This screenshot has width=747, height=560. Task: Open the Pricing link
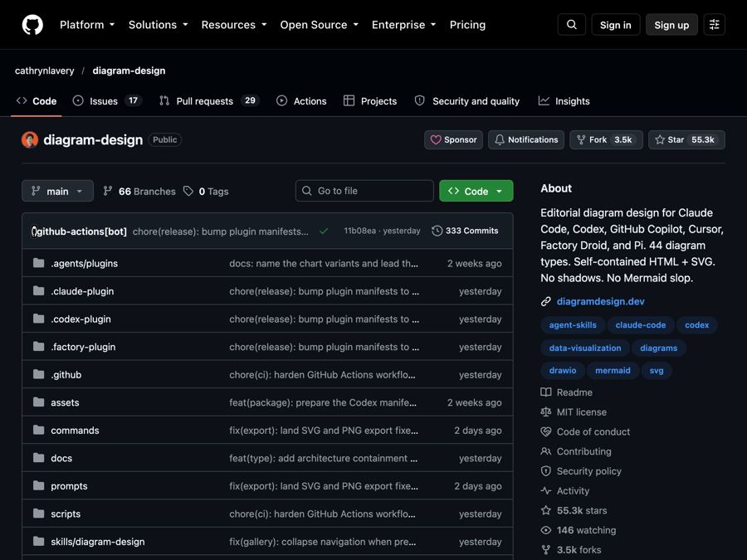click(467, 25)
